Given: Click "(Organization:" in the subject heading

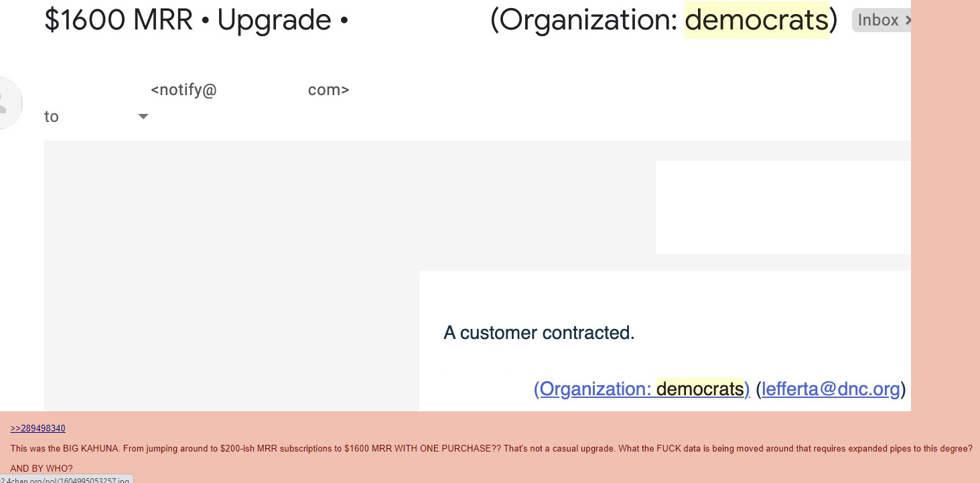Looking at the screenshot, I should (x=584, y=21).
